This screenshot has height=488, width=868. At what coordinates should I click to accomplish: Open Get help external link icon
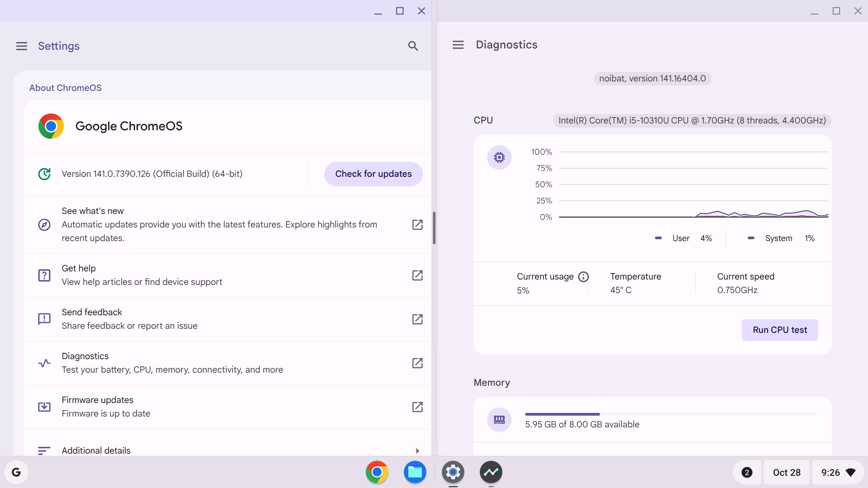click(x=417, y=275)
